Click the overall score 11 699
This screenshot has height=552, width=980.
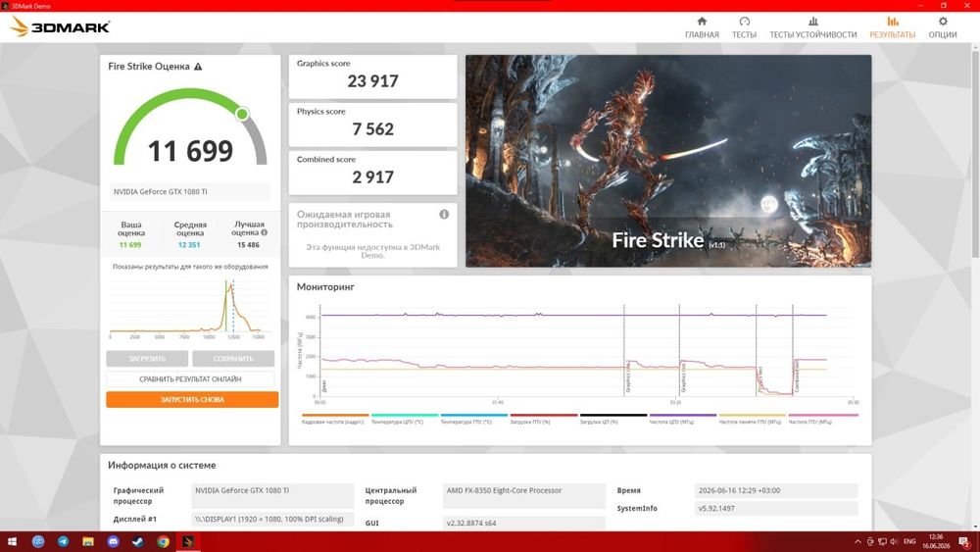pyautogui.click(x=190, y=151)
